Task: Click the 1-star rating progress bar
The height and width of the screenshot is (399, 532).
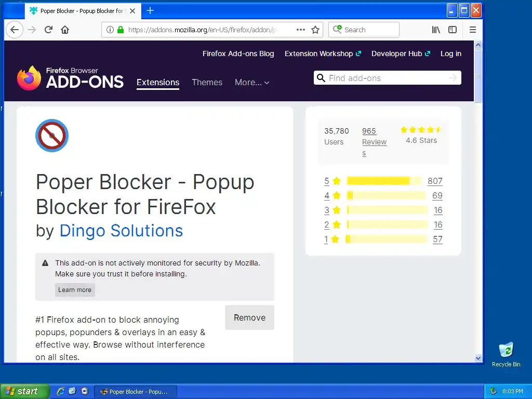Action: tap(386, 239)
